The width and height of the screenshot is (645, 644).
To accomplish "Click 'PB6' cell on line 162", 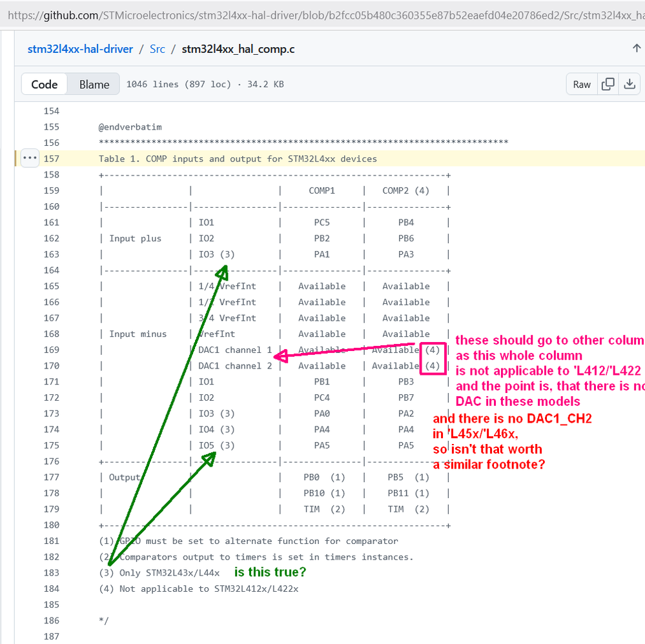I will 406,239.
